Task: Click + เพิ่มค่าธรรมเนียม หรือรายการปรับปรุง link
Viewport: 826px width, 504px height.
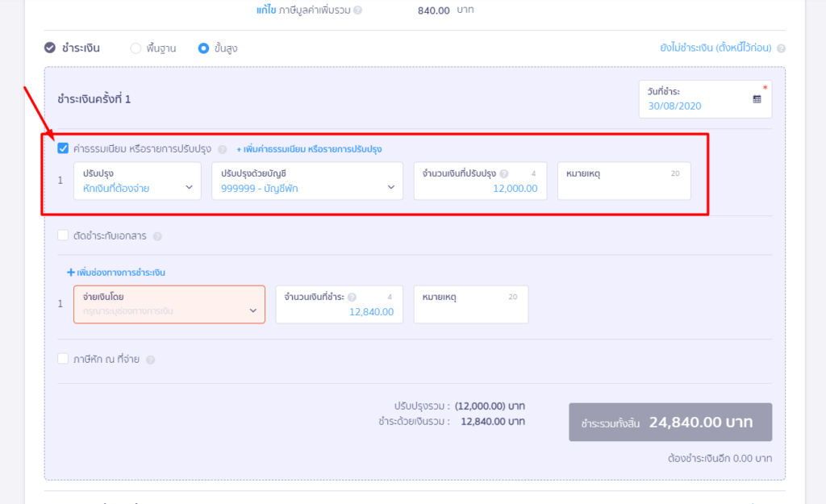Action: point(309,149)
